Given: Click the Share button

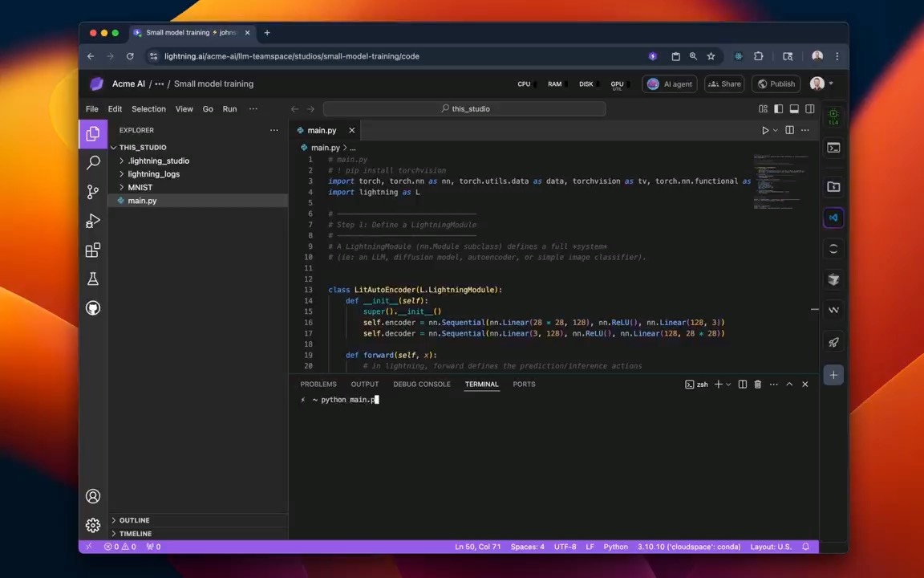Looking at the screenshot, I should (x=724, y=83).
